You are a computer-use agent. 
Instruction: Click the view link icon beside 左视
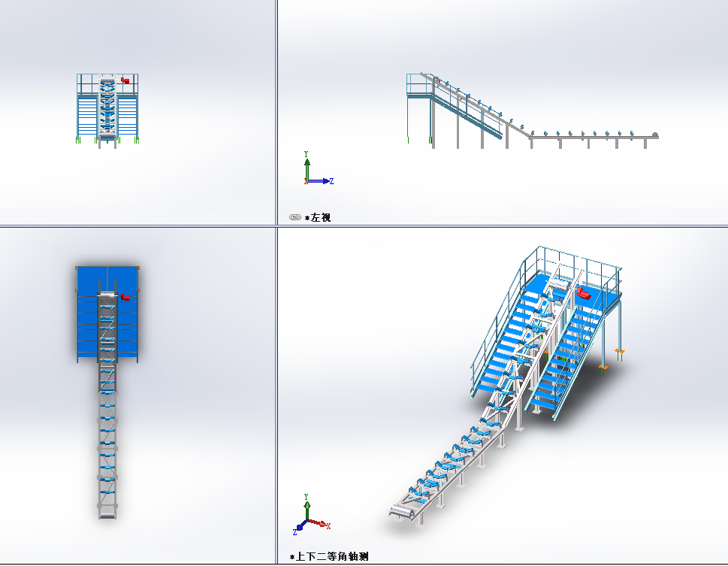[295, 217]
